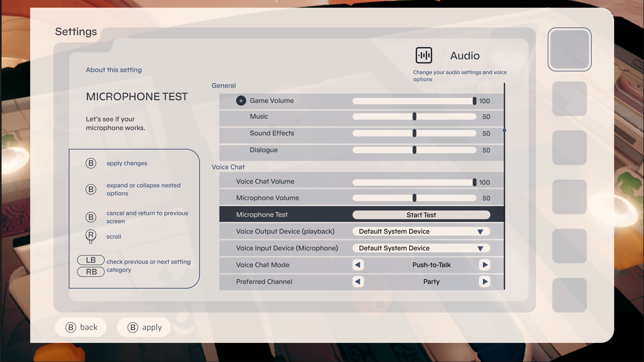
Task: Click right arrow beside Party channel
Action: 485,282
